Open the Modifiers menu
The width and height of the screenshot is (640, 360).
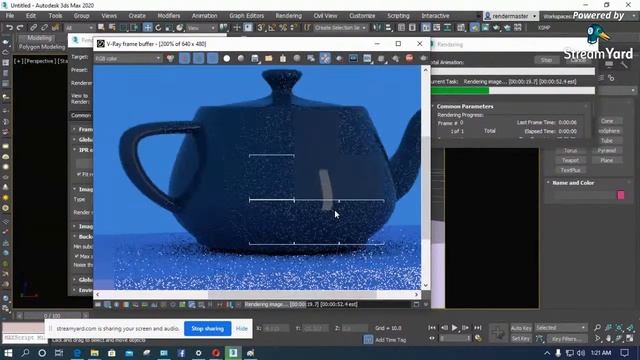(x=169, y=16)
